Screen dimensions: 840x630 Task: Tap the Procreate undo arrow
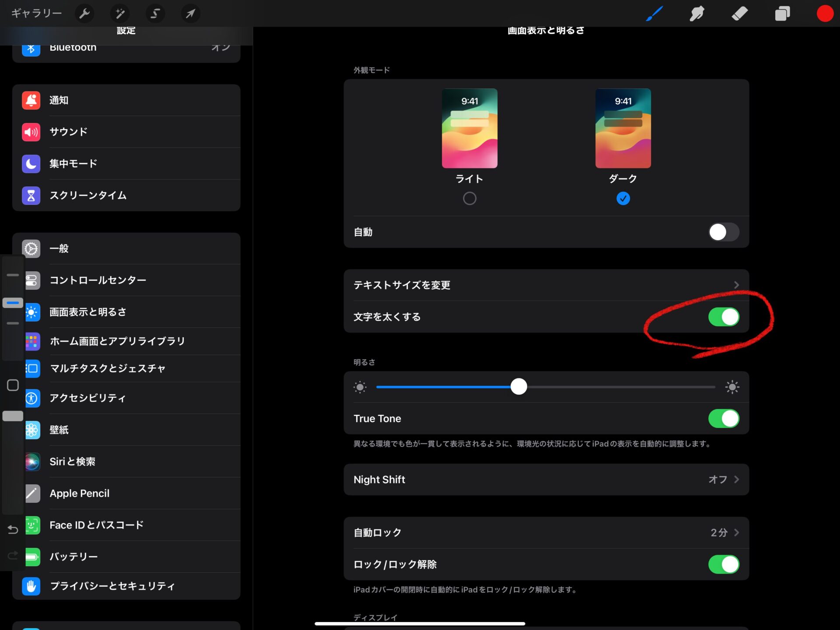[13, 530]
